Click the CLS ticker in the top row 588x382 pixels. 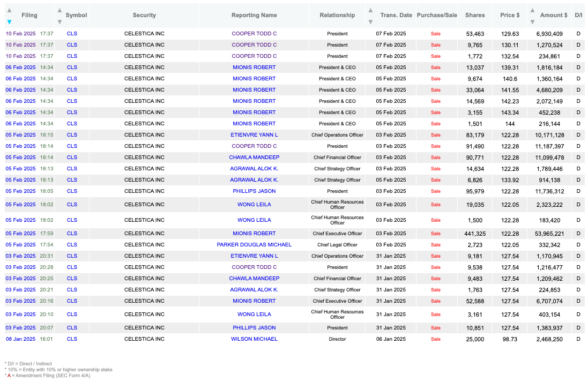[72, 33]
